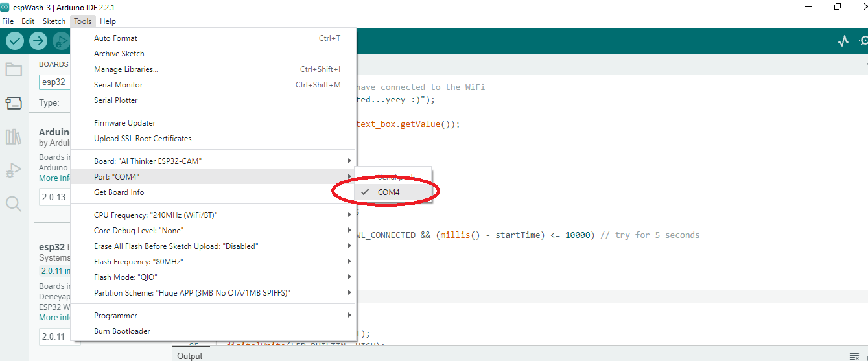The image size is (868, 361).
Task: Select Manage Libraries menu entry
Action: pyautogui.click(x=126, y=69)
